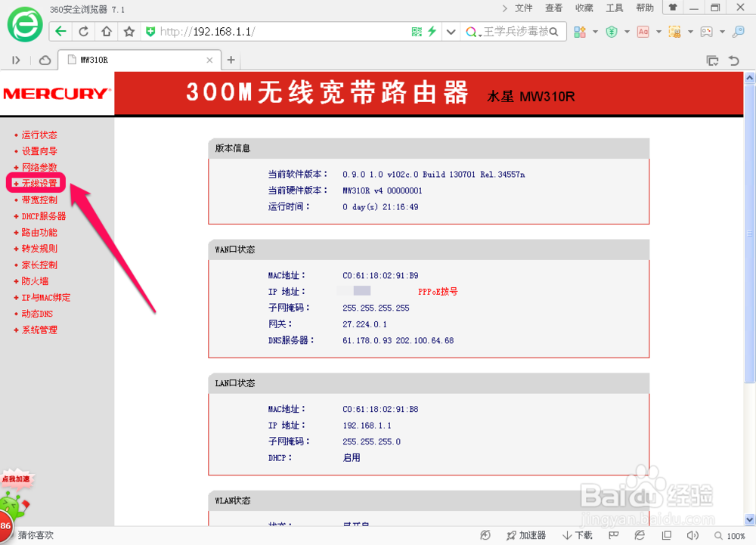Open the 文件 menu

[x=524, y=8]
